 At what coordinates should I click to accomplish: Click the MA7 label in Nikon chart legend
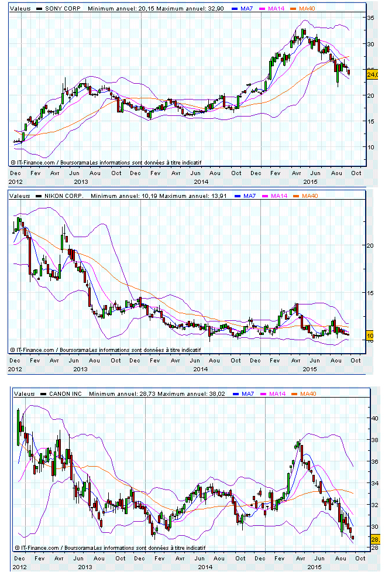249,196
